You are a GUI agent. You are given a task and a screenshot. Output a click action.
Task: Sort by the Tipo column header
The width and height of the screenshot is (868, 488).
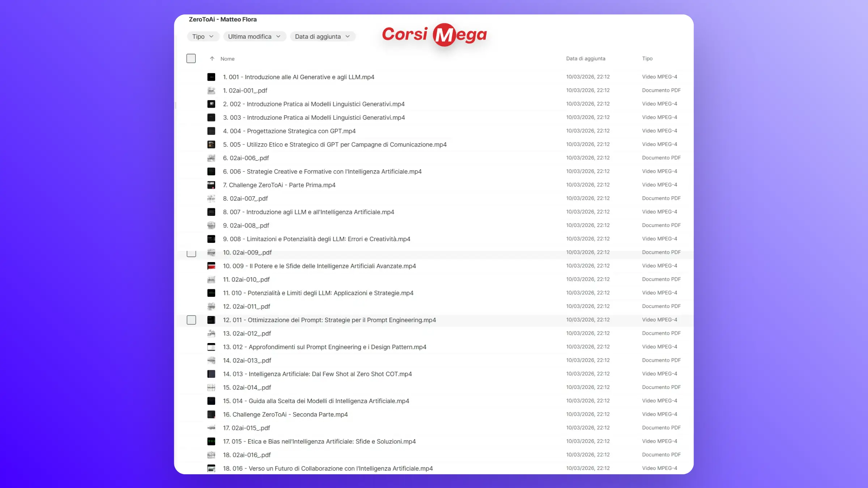(x=647, y=59)
